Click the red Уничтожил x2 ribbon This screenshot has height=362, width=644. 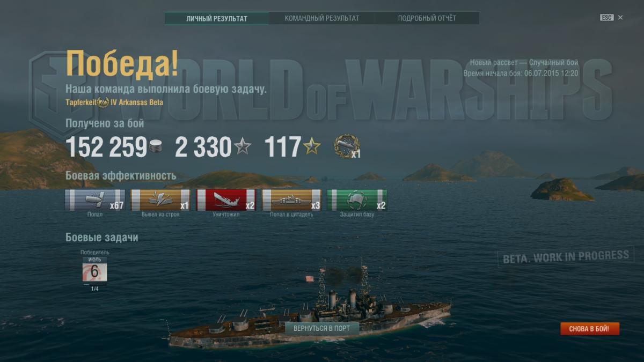pos(226,200)
